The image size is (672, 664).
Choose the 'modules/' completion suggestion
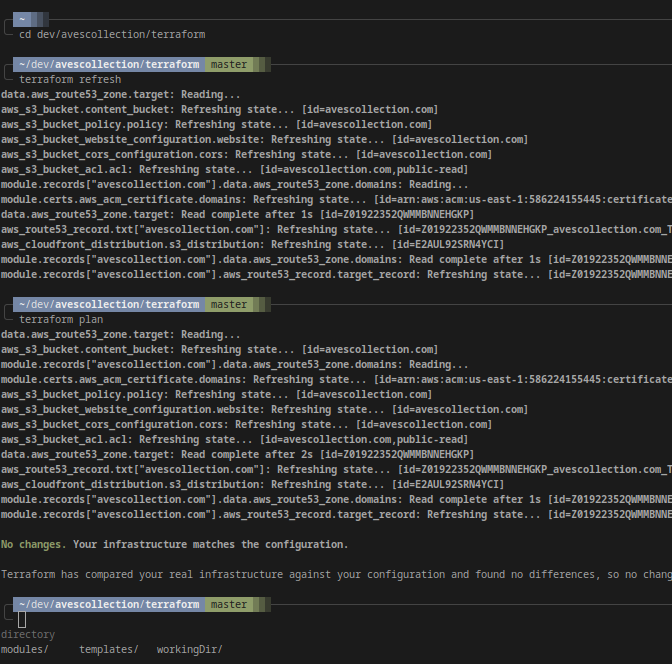(24, 649)
